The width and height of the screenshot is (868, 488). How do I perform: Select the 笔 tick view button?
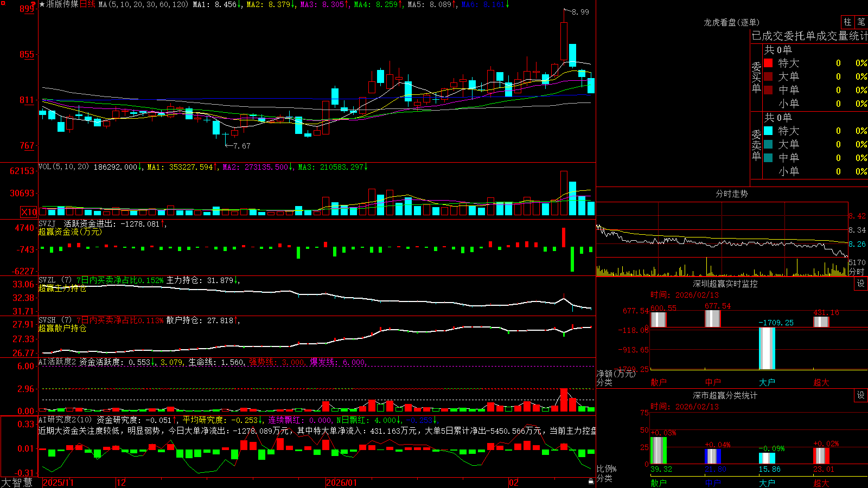861,22
